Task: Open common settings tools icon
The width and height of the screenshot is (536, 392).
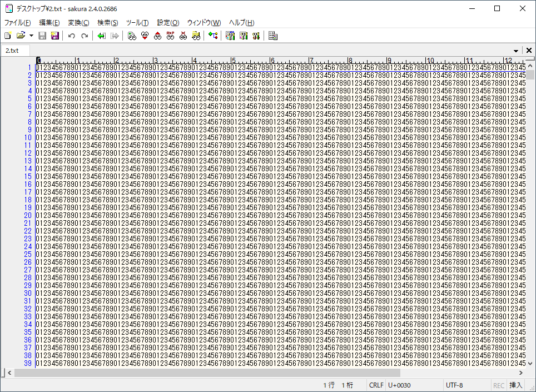Action: pos(256,36)
